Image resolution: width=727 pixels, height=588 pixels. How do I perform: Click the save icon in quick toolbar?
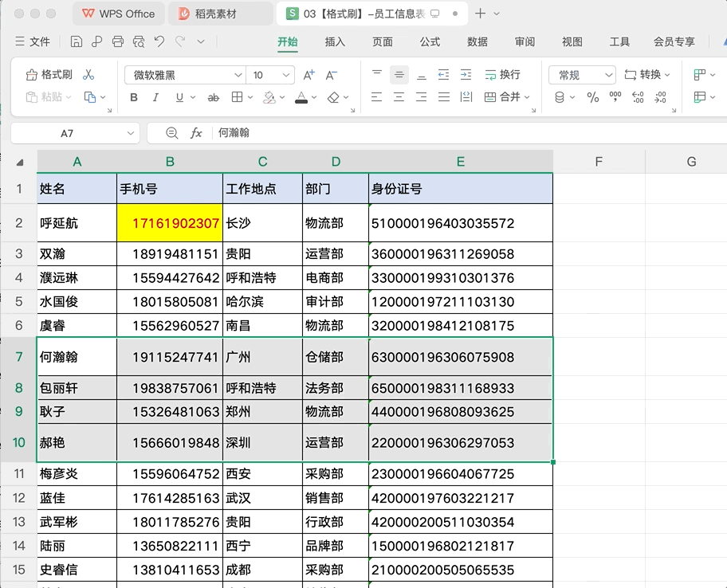(x=76, y=41)
